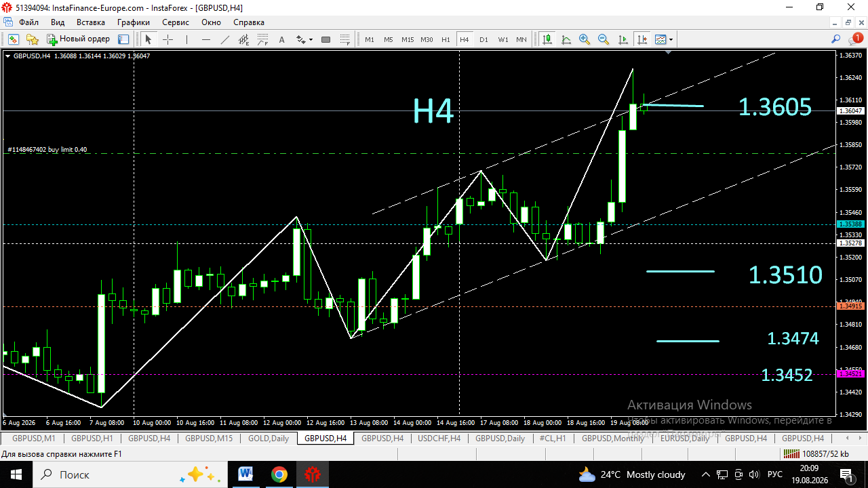Select the Fibonacci Retracement tool

point(262,39)
